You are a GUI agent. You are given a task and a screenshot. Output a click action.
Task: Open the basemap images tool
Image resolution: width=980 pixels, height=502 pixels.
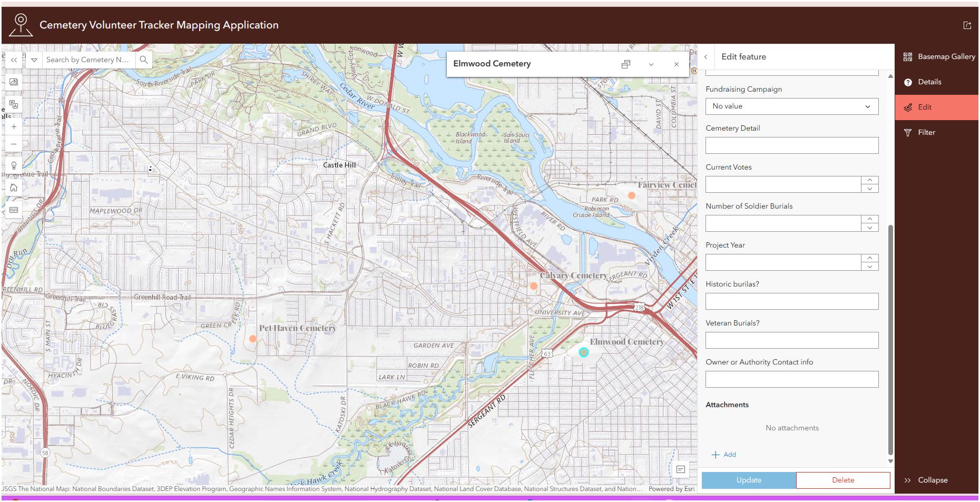[x=14, y=82]
